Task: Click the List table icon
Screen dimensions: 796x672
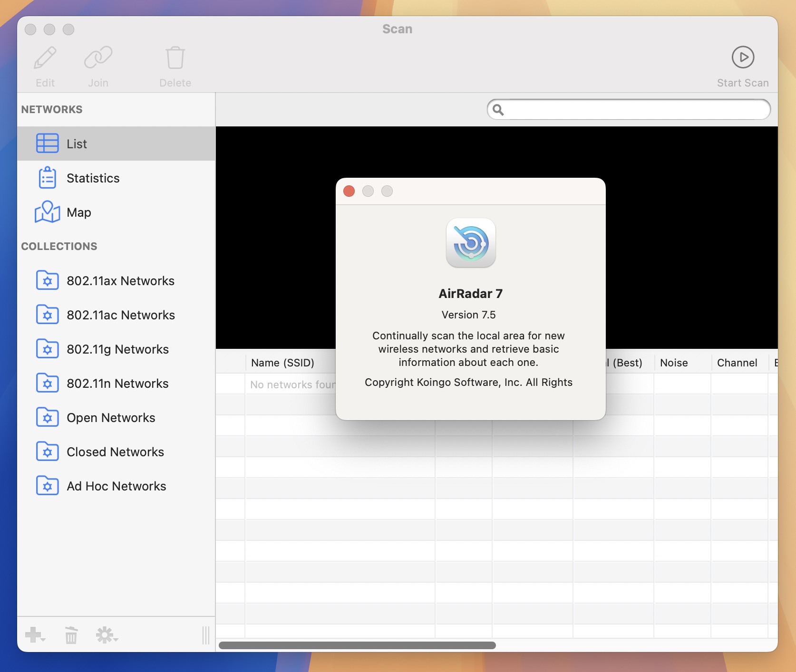Action: click(48, 144)
